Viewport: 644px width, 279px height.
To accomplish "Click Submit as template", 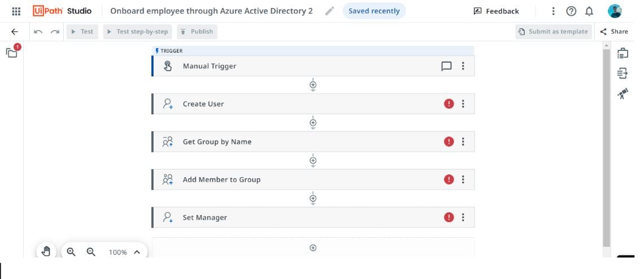I will tap(554, 32).
